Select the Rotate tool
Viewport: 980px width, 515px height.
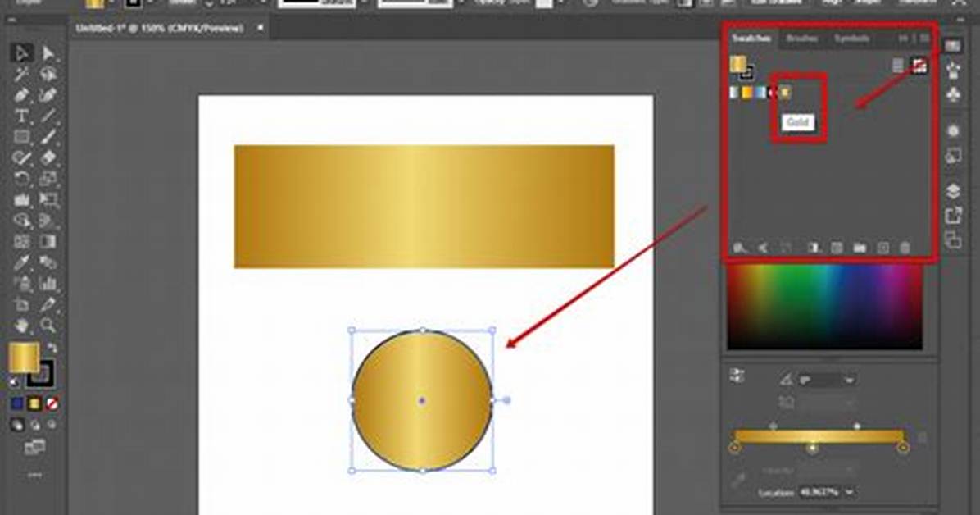point(22,179)
